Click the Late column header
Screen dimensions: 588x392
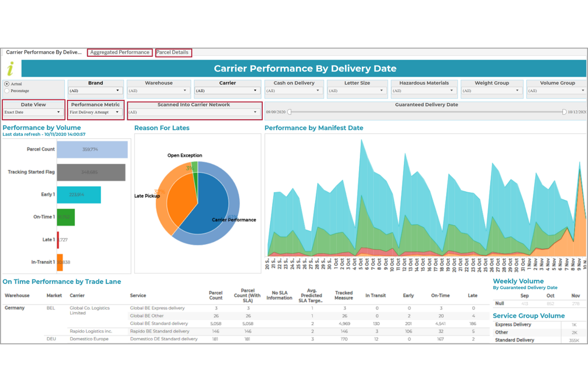tap(472, 296)
